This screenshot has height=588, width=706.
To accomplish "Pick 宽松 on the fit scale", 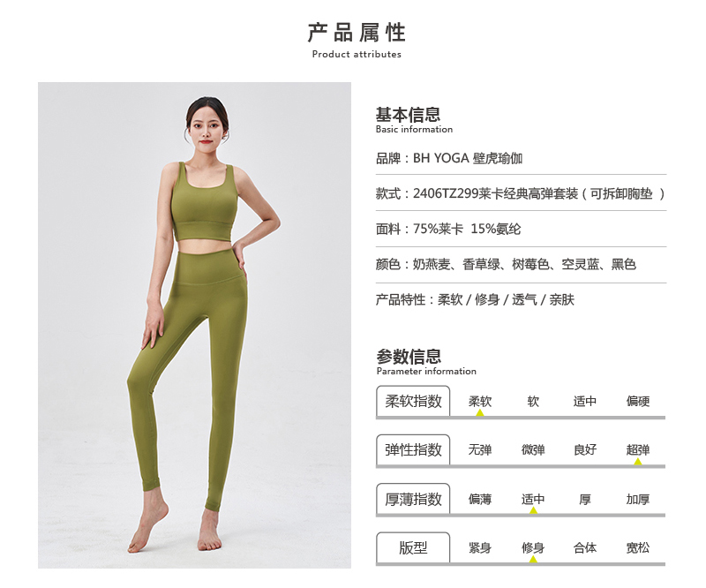I will point(637,548).
